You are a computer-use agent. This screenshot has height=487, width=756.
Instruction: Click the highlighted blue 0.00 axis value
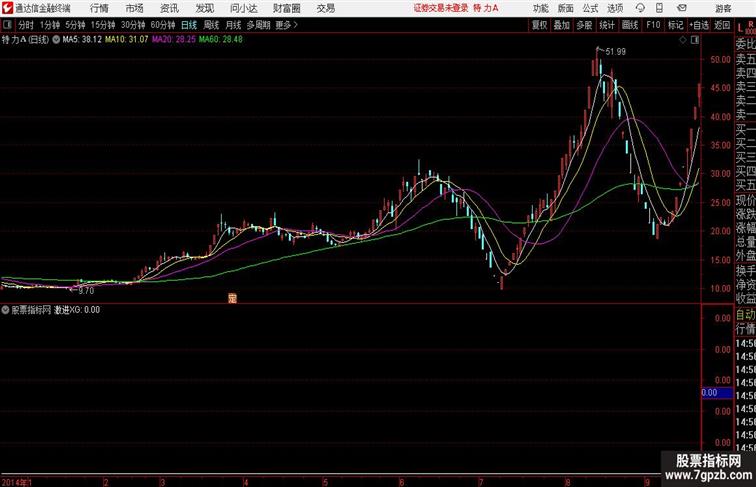coord(717,392)
